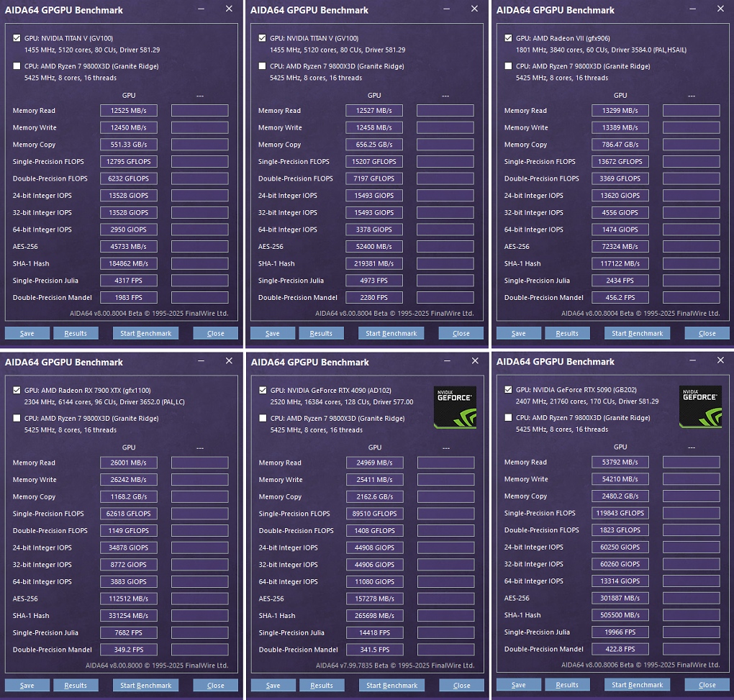Open Results in the RTX 5090 window
Screen dimensions: 734x700
(x=567, y=685)
